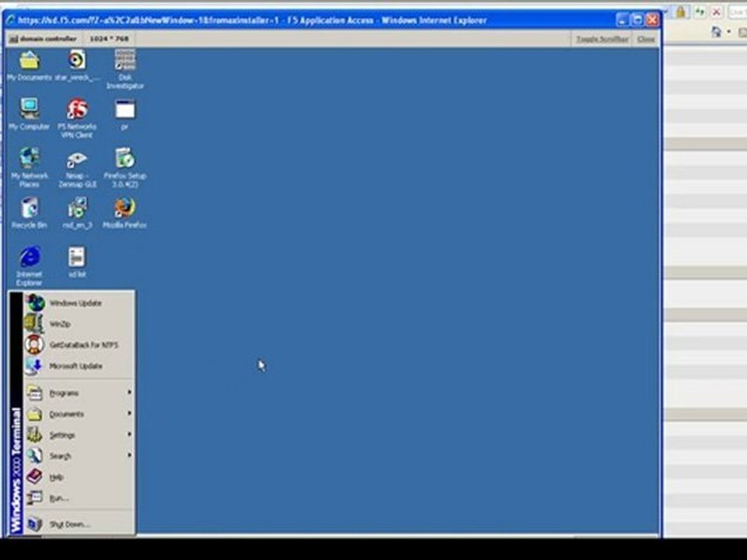Launch the Disk Investigator shortcut
This screenshot has height=560, width=747.
pyautogui.click(x=124, y=69)
